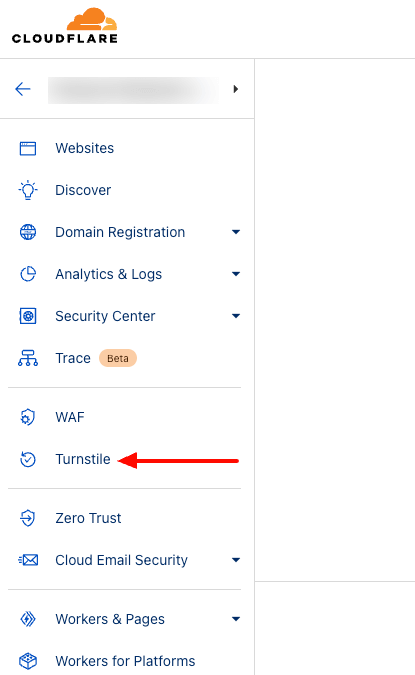Click the Analytics & Logs pie chart icon
This screenshot has width=415, height=675.
click(28, 274)
